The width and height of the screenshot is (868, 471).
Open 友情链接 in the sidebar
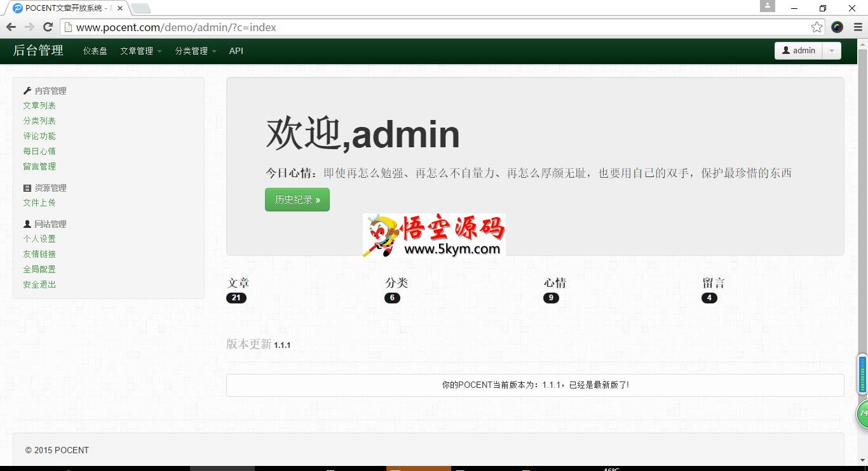point(39,254)
